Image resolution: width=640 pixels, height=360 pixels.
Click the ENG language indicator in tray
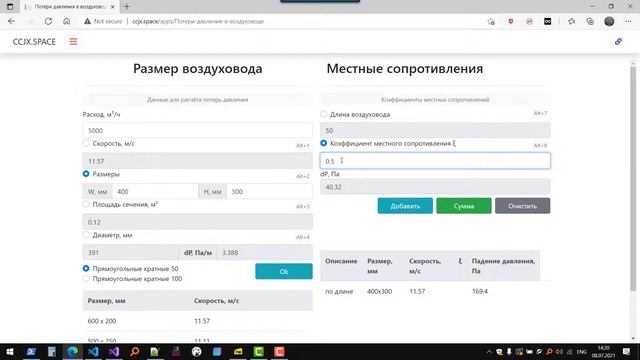point(581,351)
